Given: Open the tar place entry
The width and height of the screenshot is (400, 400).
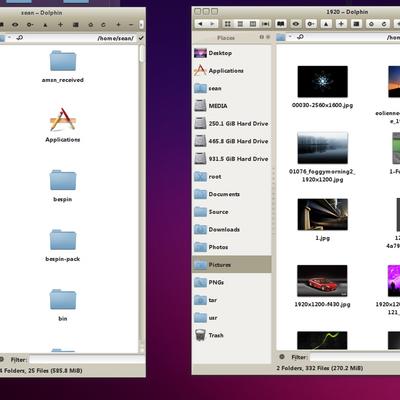Looking at the screenshot, I should (x=232, y=300).
